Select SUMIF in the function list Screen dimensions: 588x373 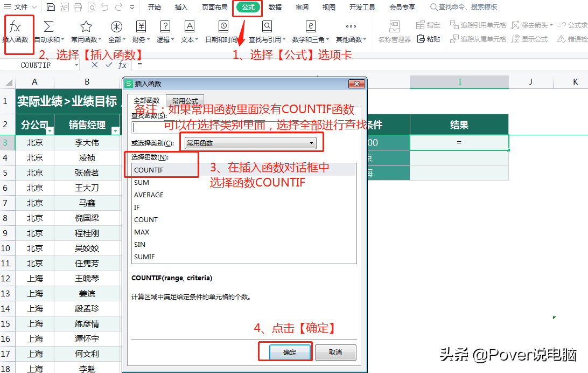click(244, 257)
